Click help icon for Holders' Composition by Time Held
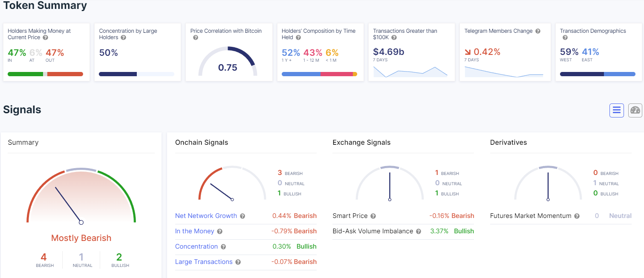Screen dimensions: 644x278 click(x=298, y=38)
